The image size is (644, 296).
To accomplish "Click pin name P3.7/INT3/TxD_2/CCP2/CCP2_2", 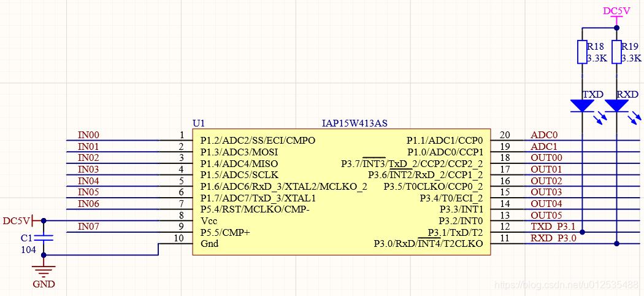I will (x=412, y=163).
